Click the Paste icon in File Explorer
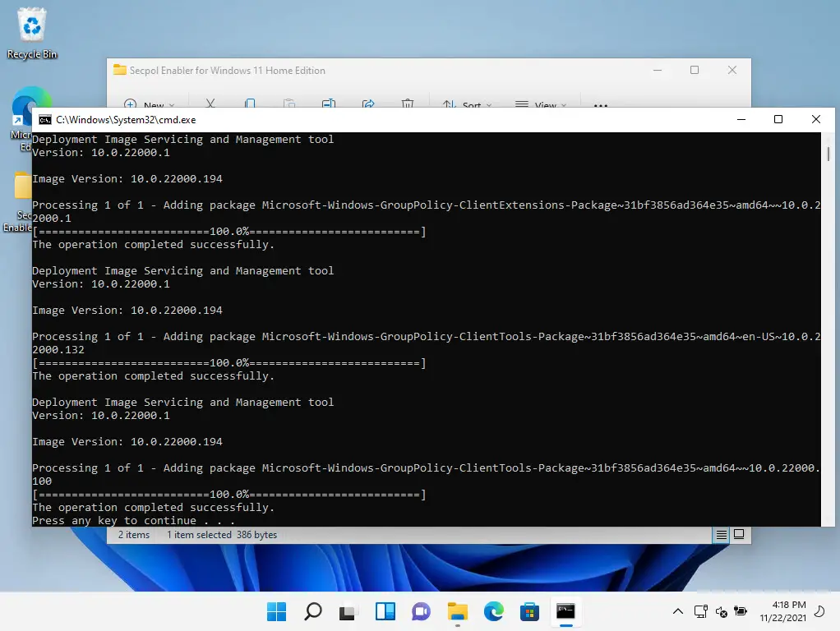The height and width of the screenshot is (631, 840). (289, 103)
